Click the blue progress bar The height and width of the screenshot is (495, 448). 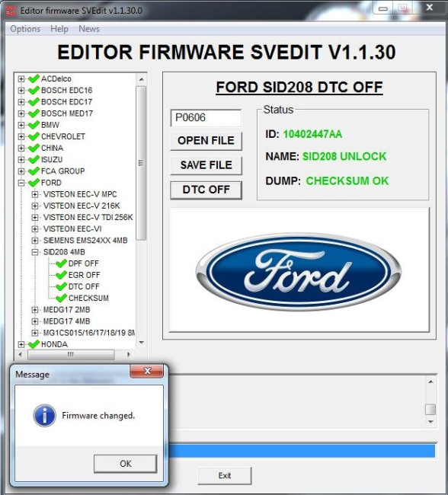(302, 451)
